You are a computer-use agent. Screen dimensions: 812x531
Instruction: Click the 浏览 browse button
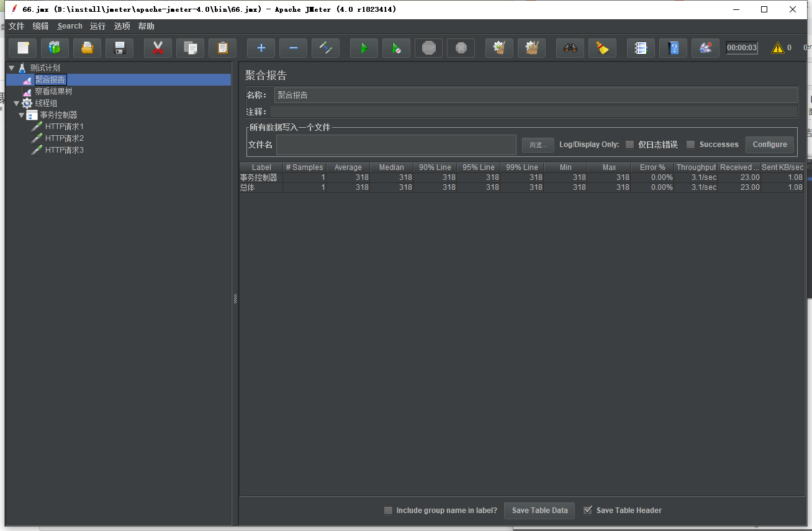[538, 145]
